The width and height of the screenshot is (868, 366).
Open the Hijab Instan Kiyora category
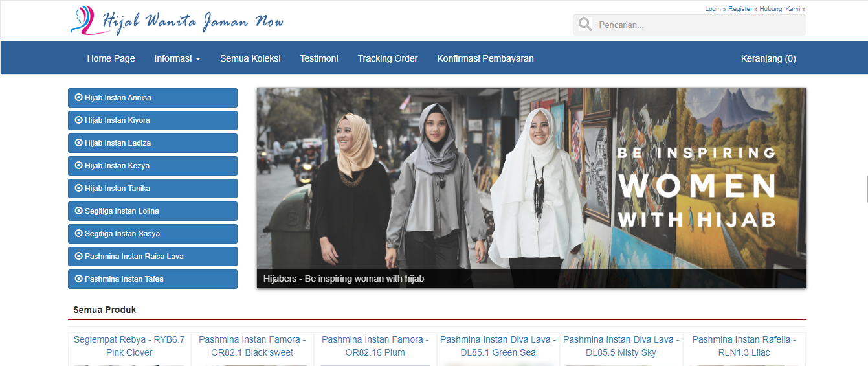click(153, 120)
